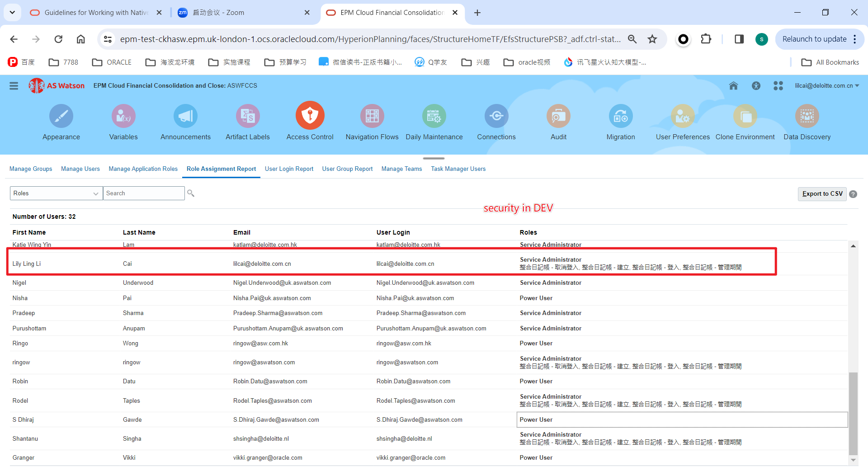This screenshot has height=471, width=868.
Task: Select the Role Assignment Report tab
Action: coord(221,169)
